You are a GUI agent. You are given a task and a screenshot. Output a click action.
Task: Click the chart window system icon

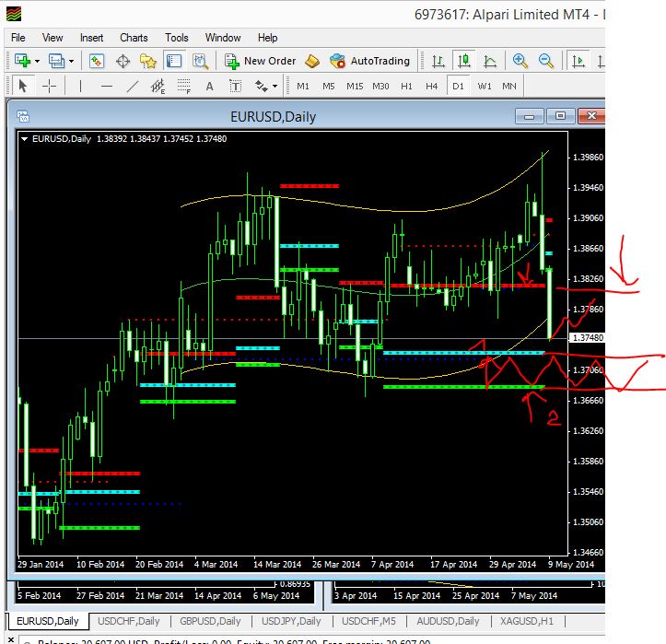[23, 116]
